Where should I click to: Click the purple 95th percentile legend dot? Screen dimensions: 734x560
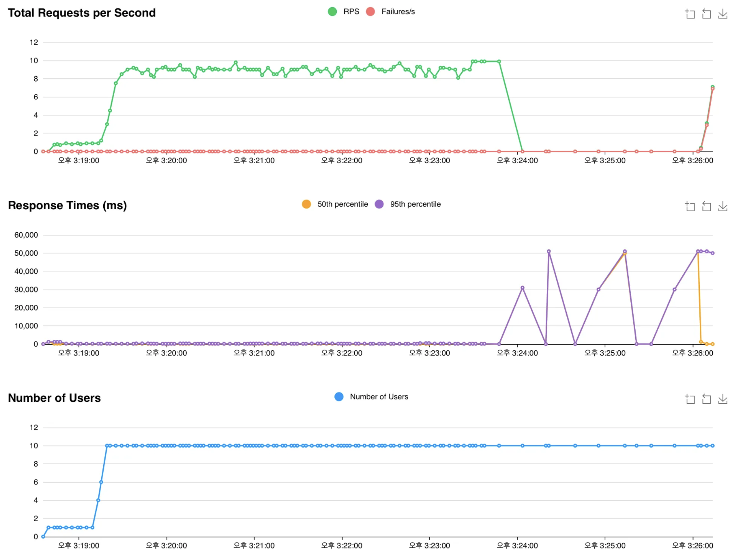379,204
